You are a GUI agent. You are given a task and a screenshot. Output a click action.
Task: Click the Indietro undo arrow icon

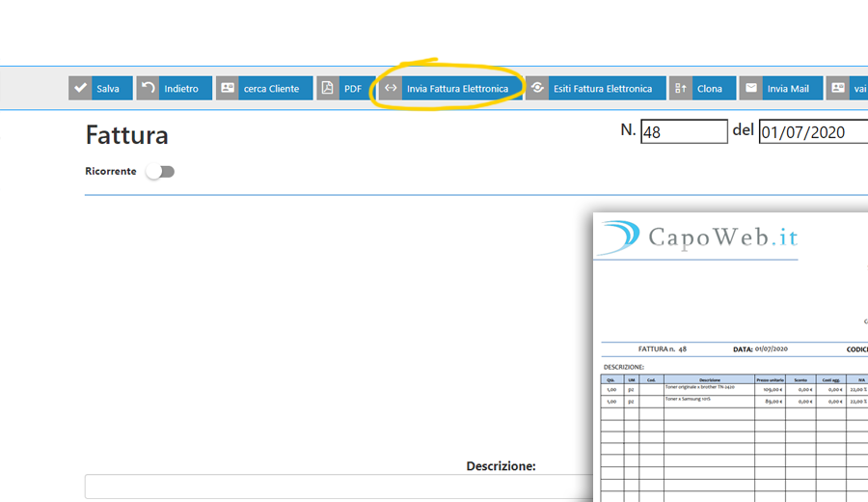click(x=148, y=88)
